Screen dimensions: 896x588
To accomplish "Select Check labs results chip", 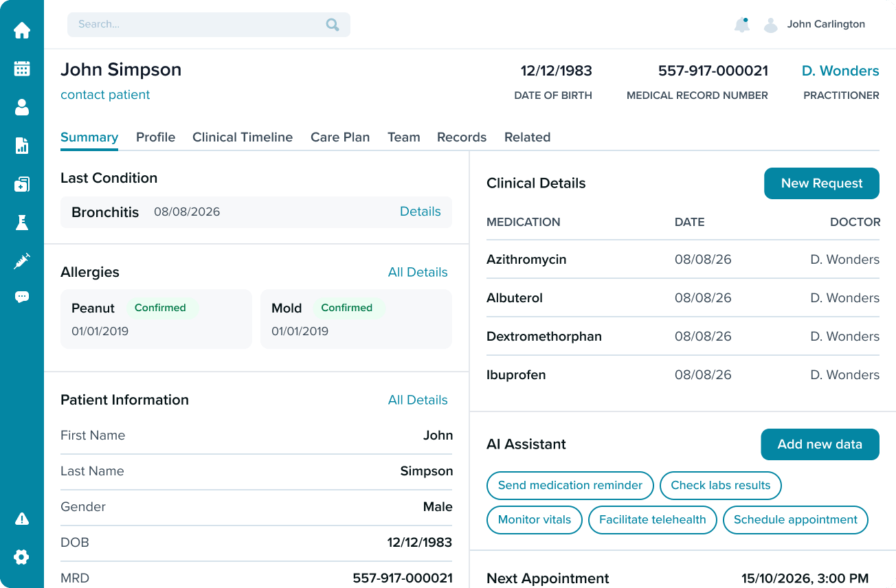I will [x=721, y=485].
